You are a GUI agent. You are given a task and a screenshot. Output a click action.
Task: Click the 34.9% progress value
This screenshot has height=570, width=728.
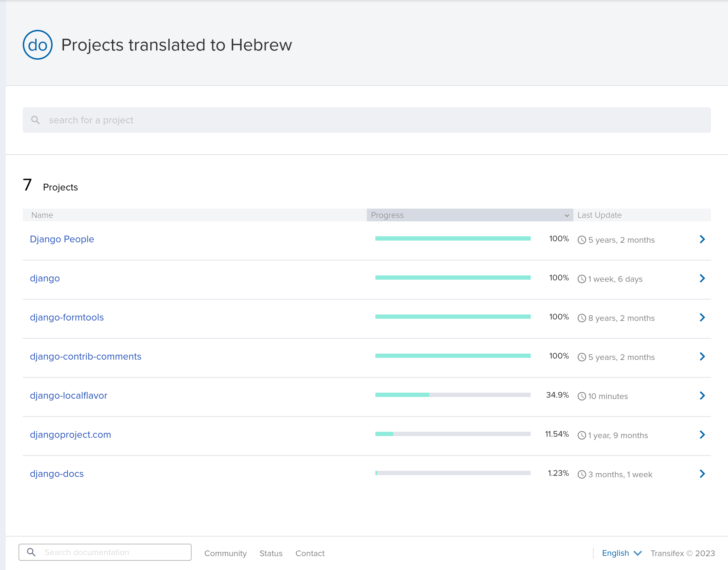557,395
